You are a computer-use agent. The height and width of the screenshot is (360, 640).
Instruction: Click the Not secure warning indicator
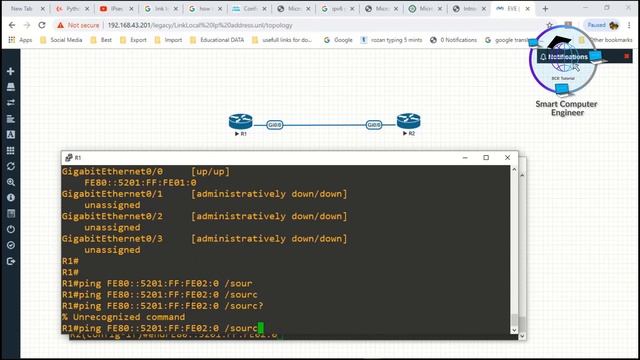[78, 25]
